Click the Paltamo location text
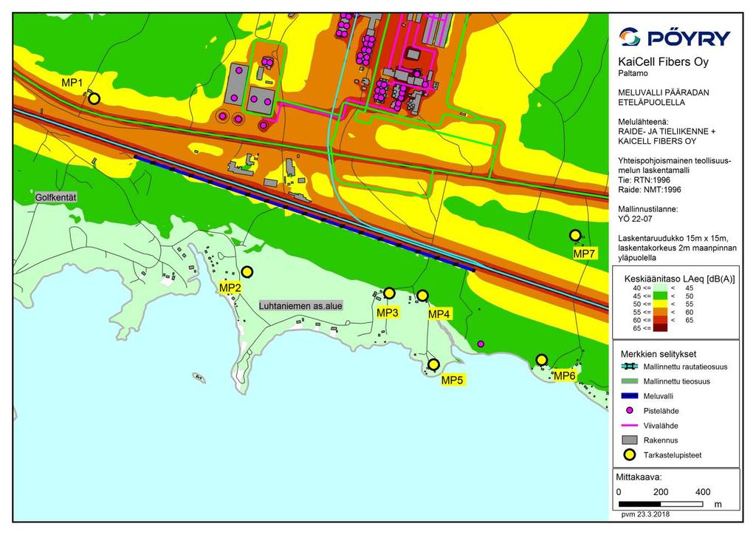The width and height of the screenshot is (756, 535). click(x=633, y=74)
